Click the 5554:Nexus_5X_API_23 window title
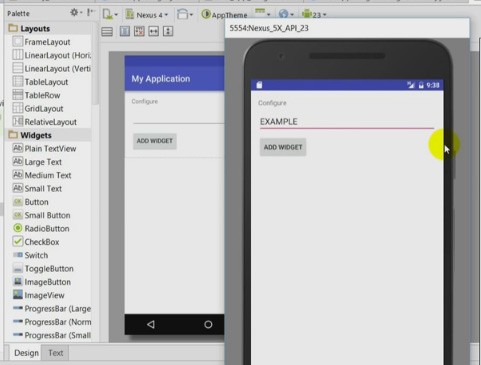 [269, 28]
